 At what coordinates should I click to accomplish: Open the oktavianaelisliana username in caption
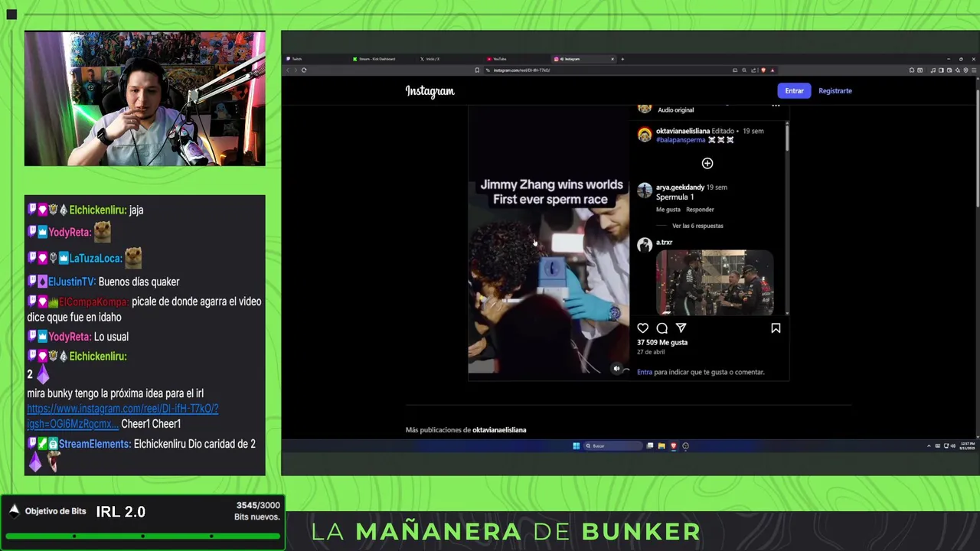[x=683, y=131]
